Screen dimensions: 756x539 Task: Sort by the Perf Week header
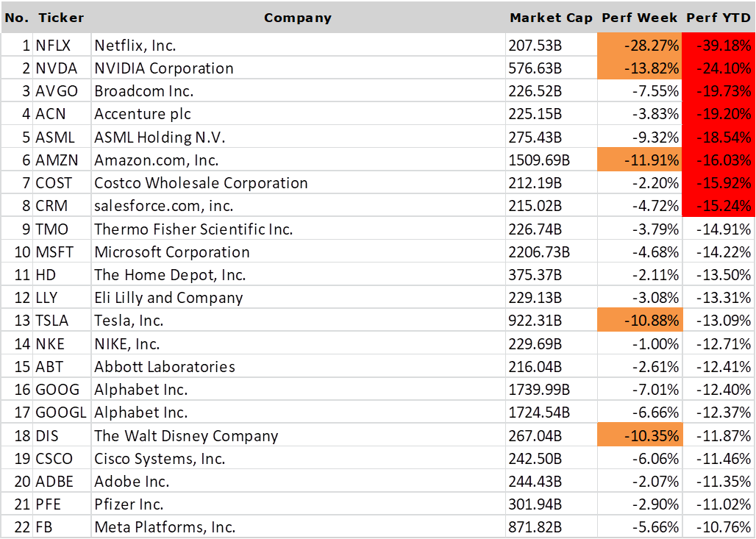click(639, 18)
